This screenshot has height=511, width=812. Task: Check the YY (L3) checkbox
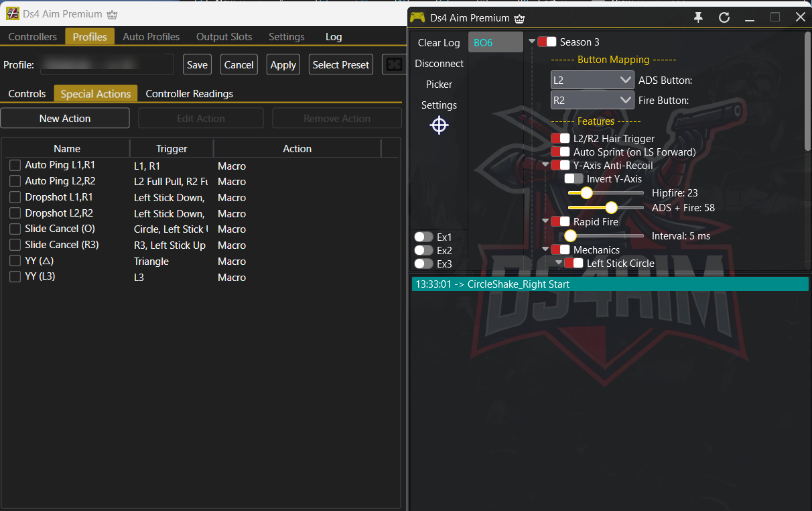click(15, 277)
